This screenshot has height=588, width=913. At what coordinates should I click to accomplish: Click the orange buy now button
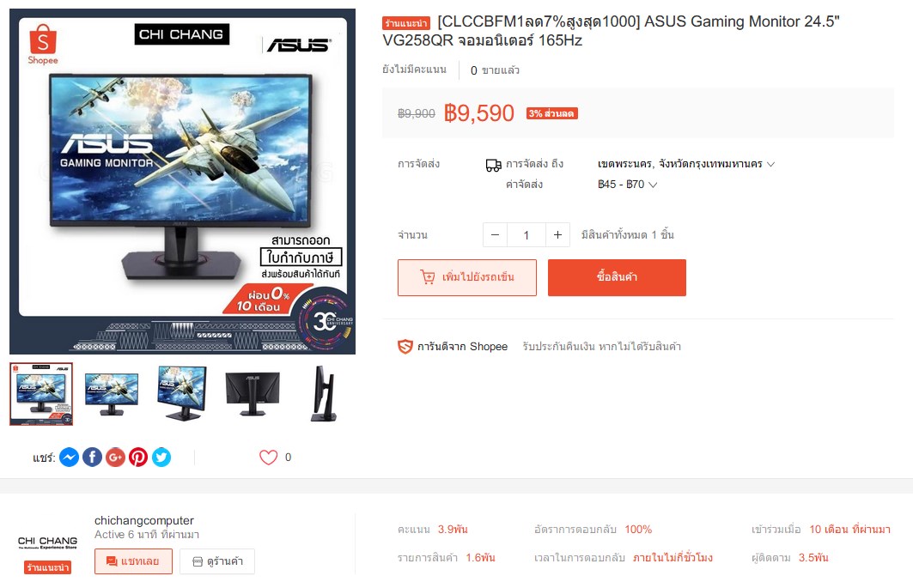pos(617,277)
